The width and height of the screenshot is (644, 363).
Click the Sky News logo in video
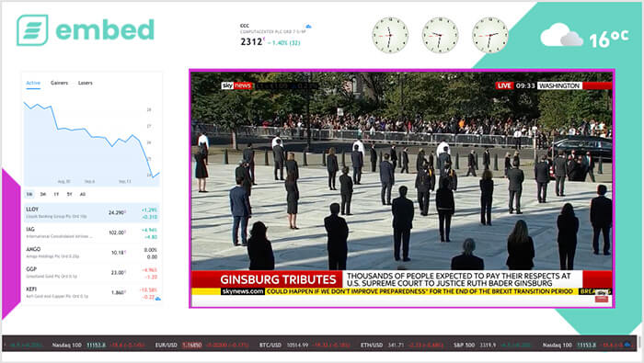[236, 85]
